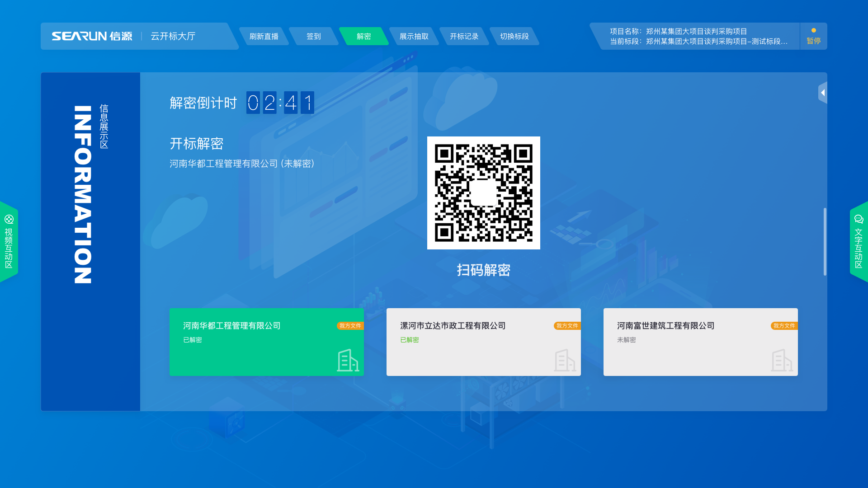This screenshot has height=488, width=868.
Task: Click 切换标段 to switch section
Action: pyautogui.click(x=514, y=37)
